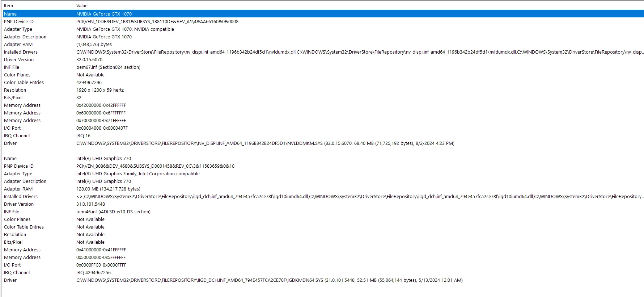Select the Resolution 1920 x 1200 x 59 hertz row
The height and width of the screenshot is (297, 644).
323,90
